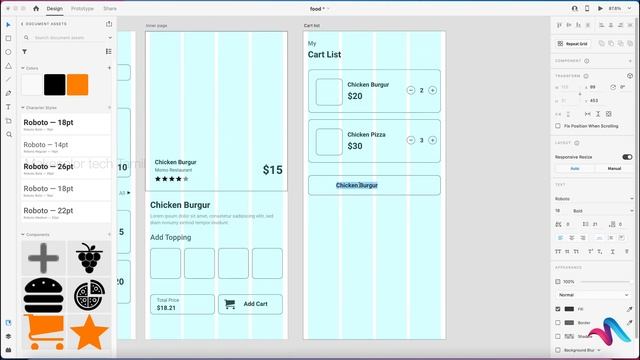The height and width of the screenshot is (360, 640).
Task: Switch to the Share tab
Action: pos(110,9)
